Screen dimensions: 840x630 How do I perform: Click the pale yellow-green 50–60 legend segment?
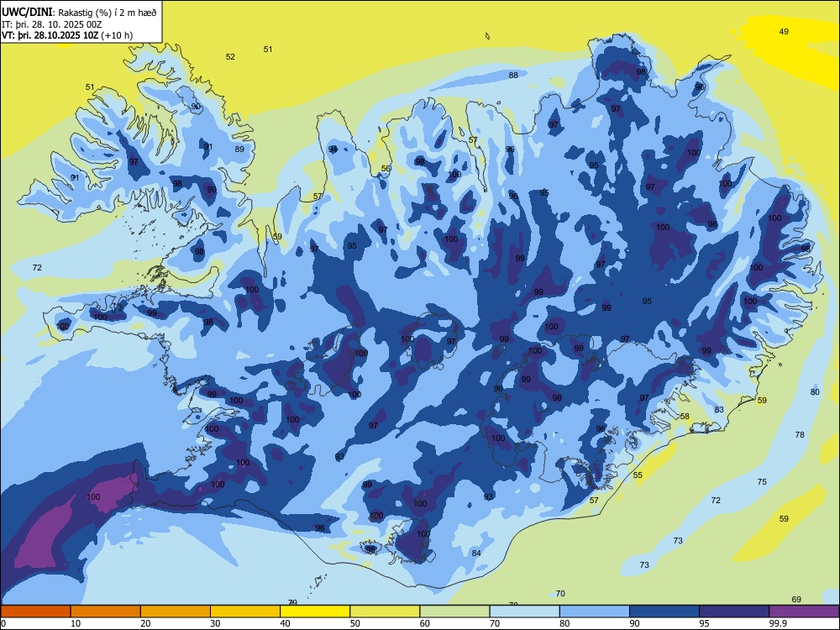[385, 612]
